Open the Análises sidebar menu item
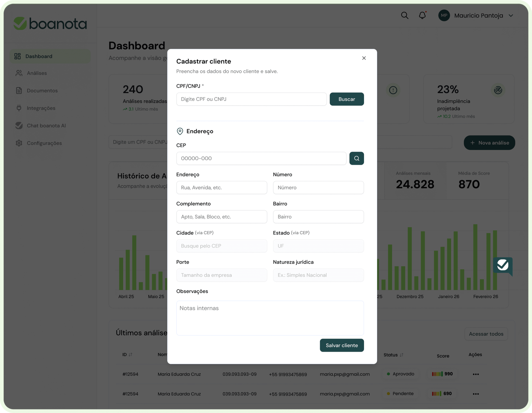Image resolution: width=532 pixels, height=413 pixels. pyautogui.click(x=37, y=73)
